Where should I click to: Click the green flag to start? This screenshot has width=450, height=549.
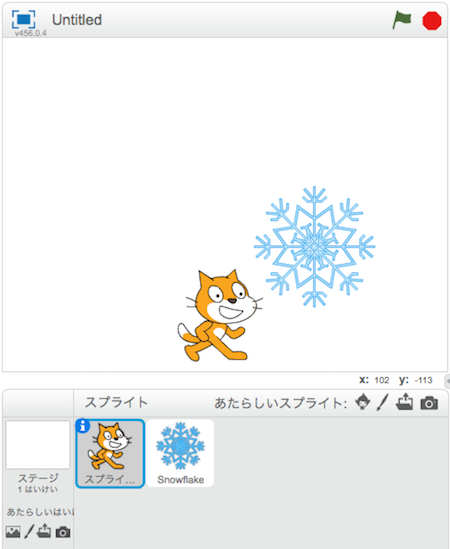coord(401,20)
